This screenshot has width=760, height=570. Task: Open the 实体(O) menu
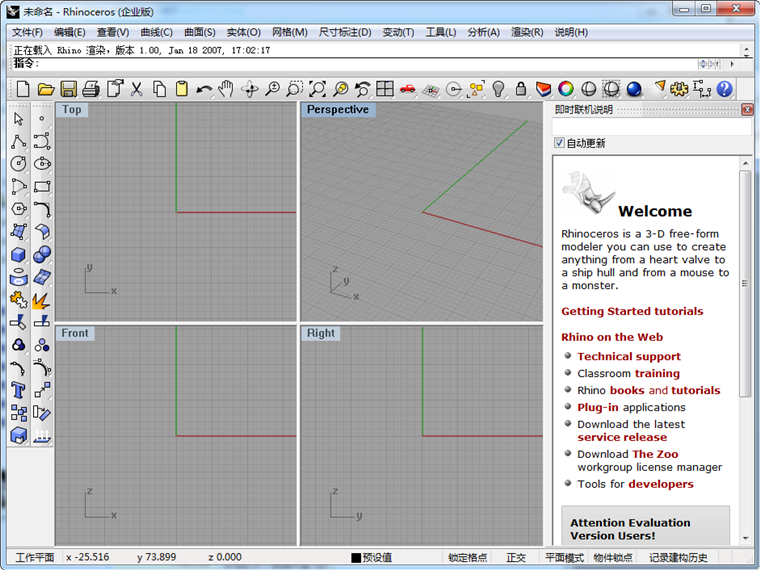click(x=243, y=32)
